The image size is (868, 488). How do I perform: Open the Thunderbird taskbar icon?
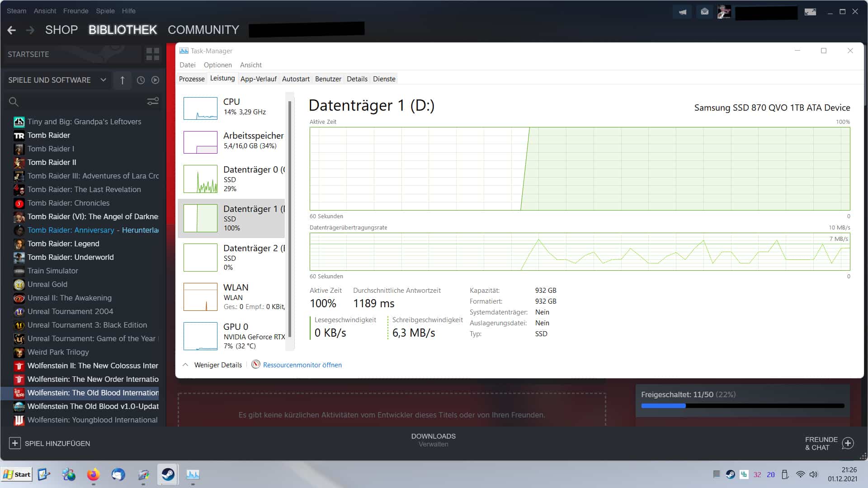tap(118, 474)
